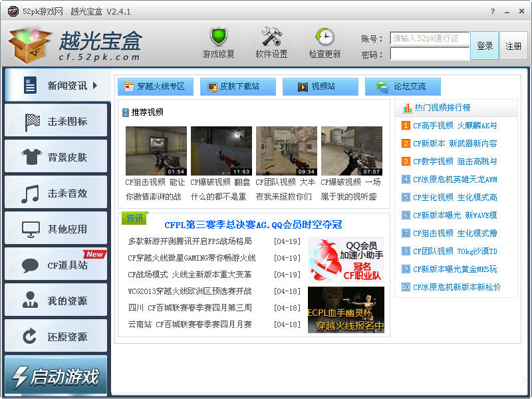Screen dimensions: 532x399
Task: Click the QQ会员加速小助手 banner
Action: point(346,260)
